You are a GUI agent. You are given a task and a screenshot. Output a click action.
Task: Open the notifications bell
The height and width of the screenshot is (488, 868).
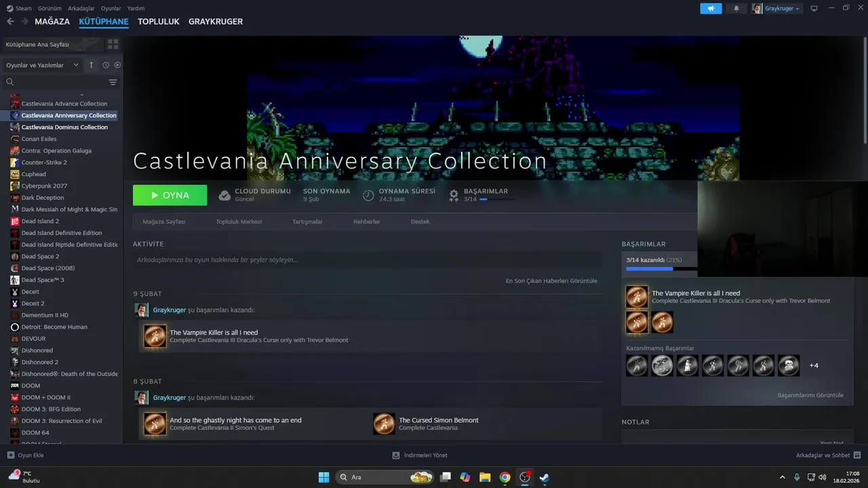736,8
